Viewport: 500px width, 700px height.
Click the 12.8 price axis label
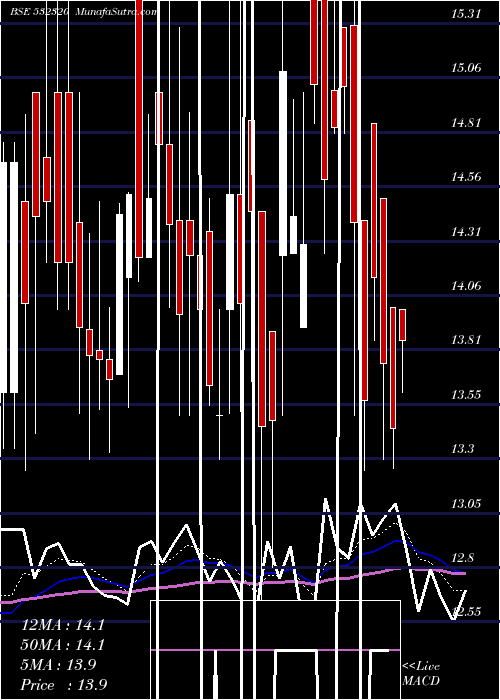pos(463,558)
